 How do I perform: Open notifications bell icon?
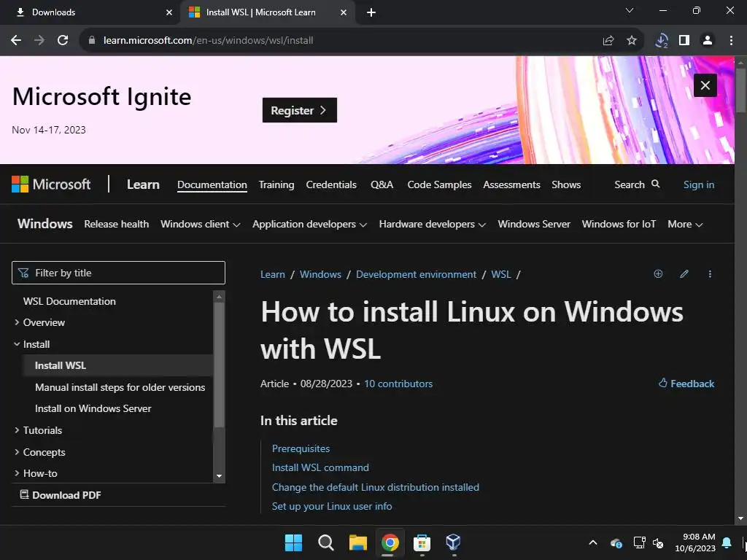pos(727,542)
